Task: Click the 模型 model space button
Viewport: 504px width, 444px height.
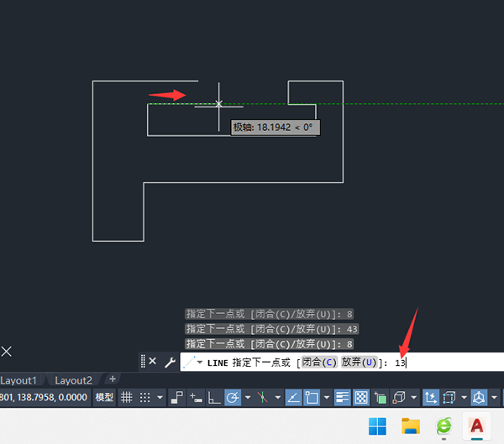Action: (104, 397)
